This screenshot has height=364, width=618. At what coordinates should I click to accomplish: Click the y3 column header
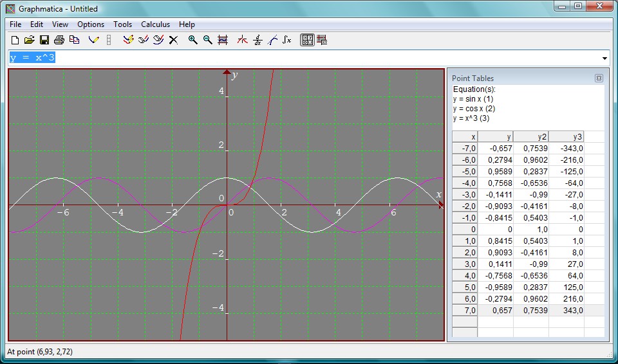click(x=566, y=137)
